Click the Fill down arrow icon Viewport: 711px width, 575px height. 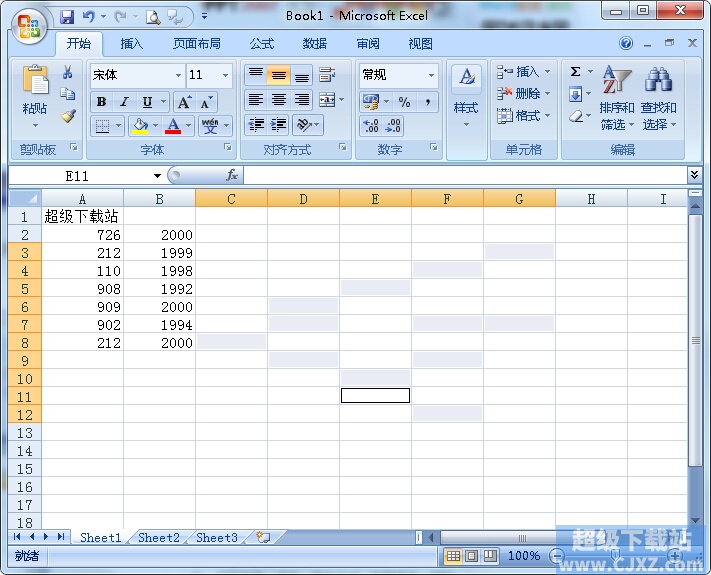[x=575, y=94]
